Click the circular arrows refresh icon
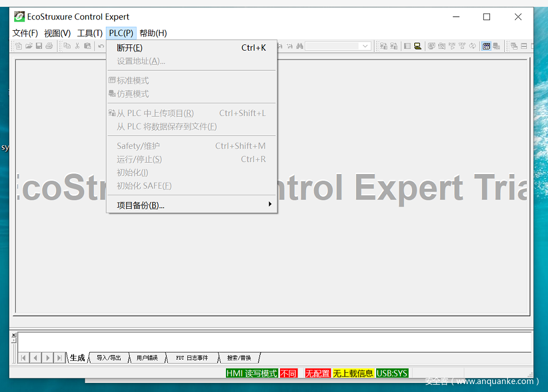Viewport: 548px width, 392px height. tap(472, 46)
